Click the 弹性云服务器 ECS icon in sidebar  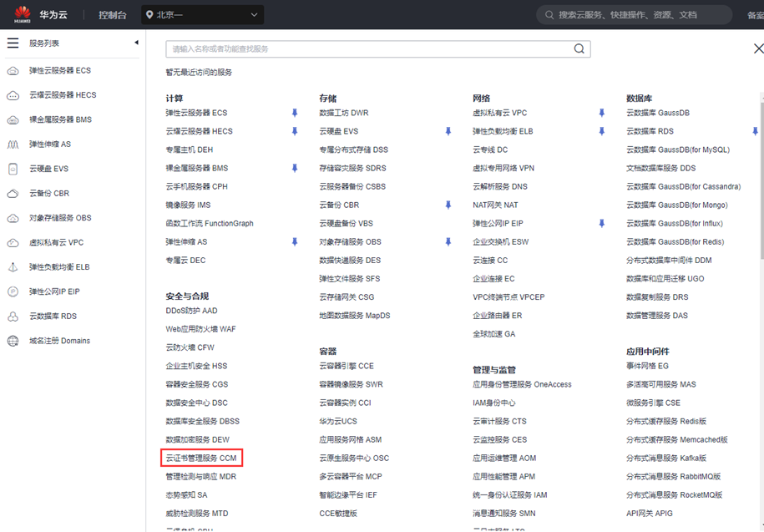tap(13, 71)
